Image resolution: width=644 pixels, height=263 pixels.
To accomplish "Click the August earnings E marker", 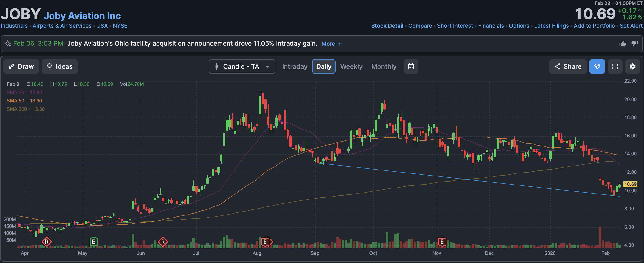I will coord(265,242).
